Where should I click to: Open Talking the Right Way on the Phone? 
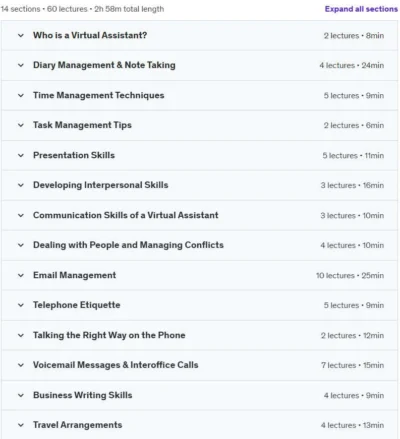click(x=109, y=335)
